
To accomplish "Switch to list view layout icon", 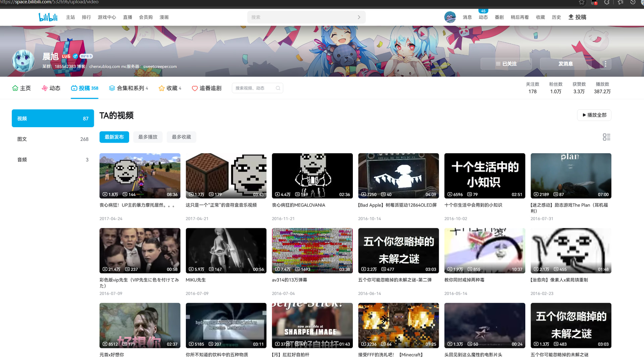I will click(606, 137).
